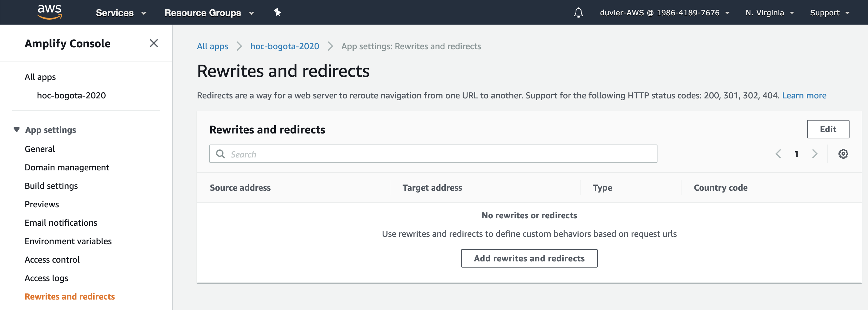868x310 pixels.
Task: Open table preferences gear icon
Action: pos(843,154)
